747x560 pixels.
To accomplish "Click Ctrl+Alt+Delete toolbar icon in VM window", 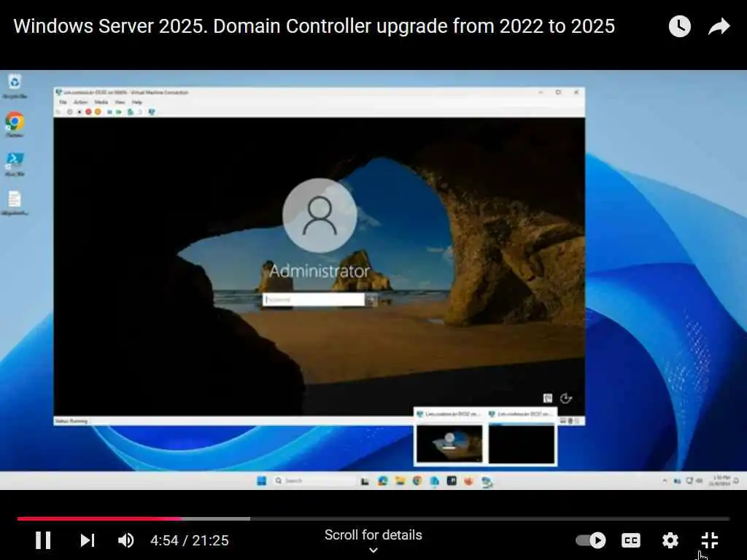I will click(58, 112).
